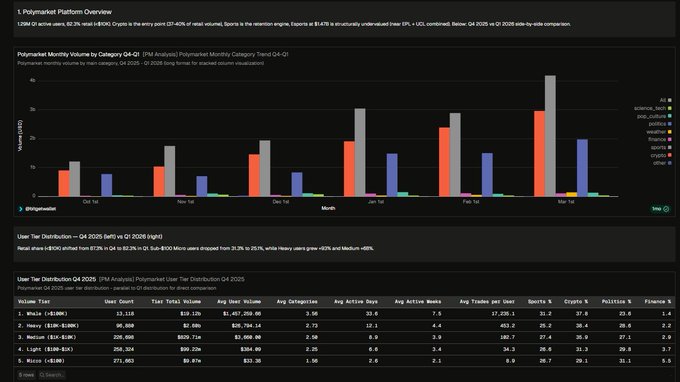Sort table by Avg Categories header

[297, 301]
